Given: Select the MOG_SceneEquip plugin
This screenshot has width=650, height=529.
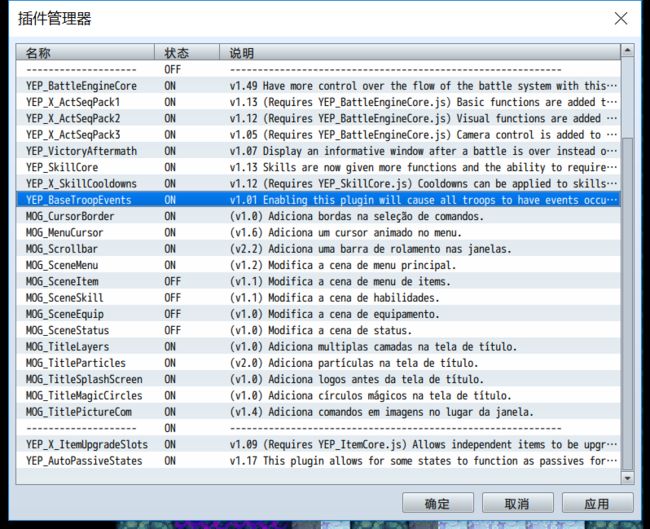Looking at the screenshot, I should tap(318, 314).
